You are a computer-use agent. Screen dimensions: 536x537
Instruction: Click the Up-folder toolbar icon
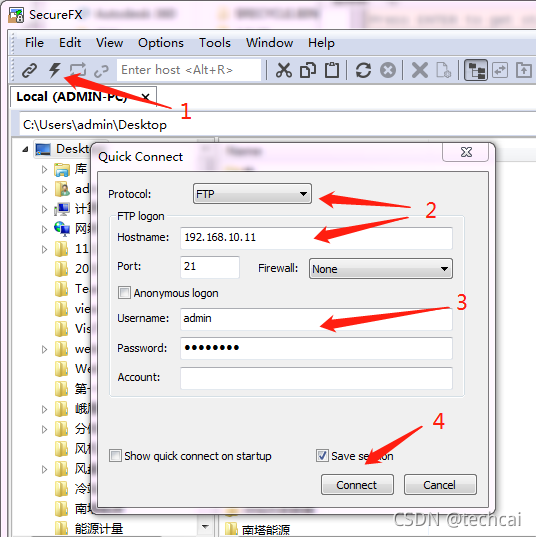[x=524, y=70]
